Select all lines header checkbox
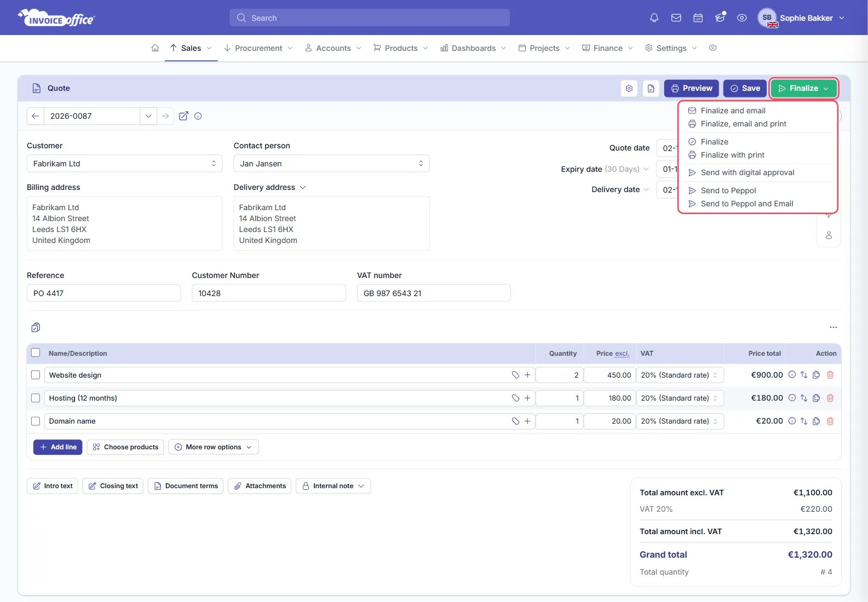The height and width of the screenshot is (602, 868). [x=36, y=353]
